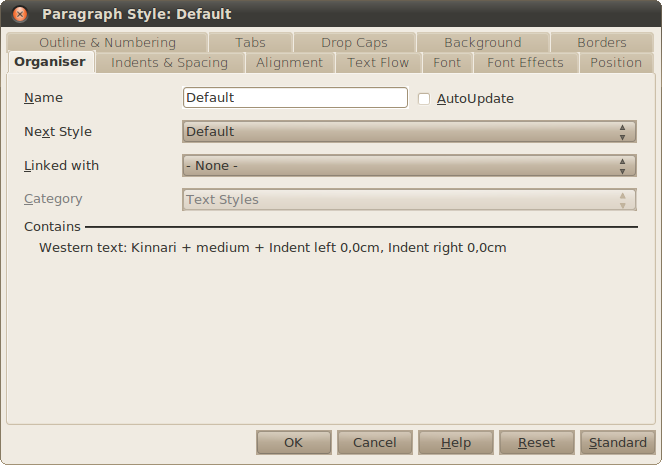
Task: Switch to Indents & Spacing tab
Action: point(169,62)
